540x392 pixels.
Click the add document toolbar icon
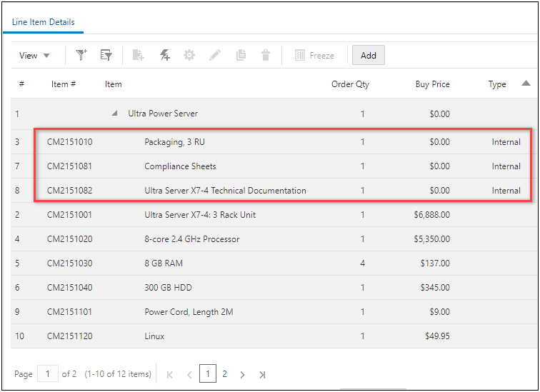(139, 56)
